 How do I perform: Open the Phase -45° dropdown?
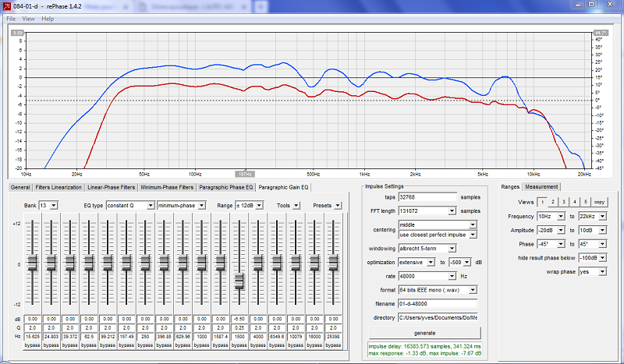(561, 244)
